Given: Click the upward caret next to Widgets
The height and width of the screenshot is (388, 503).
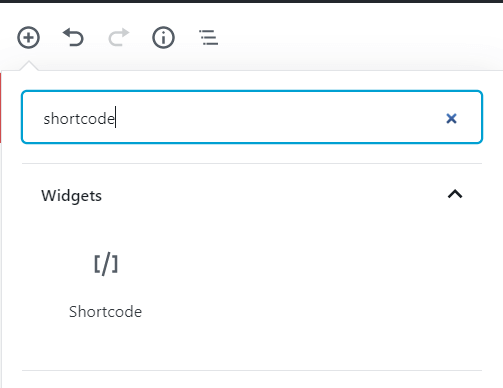Looking at the screenshot, I should point(455,194).
